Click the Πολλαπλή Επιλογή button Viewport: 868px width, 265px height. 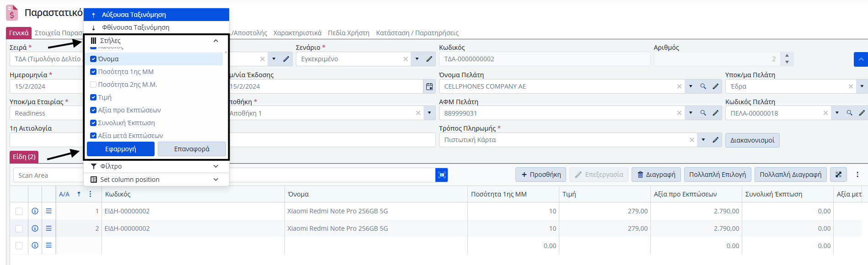(x=717, y=175)
